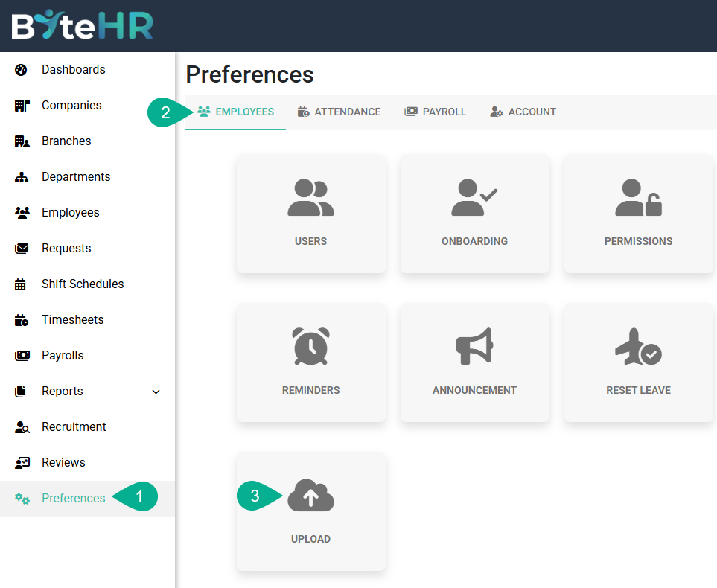Open the Onboarding person-check icon
Viewport: 717px width, 588px height.
[474, 197]
